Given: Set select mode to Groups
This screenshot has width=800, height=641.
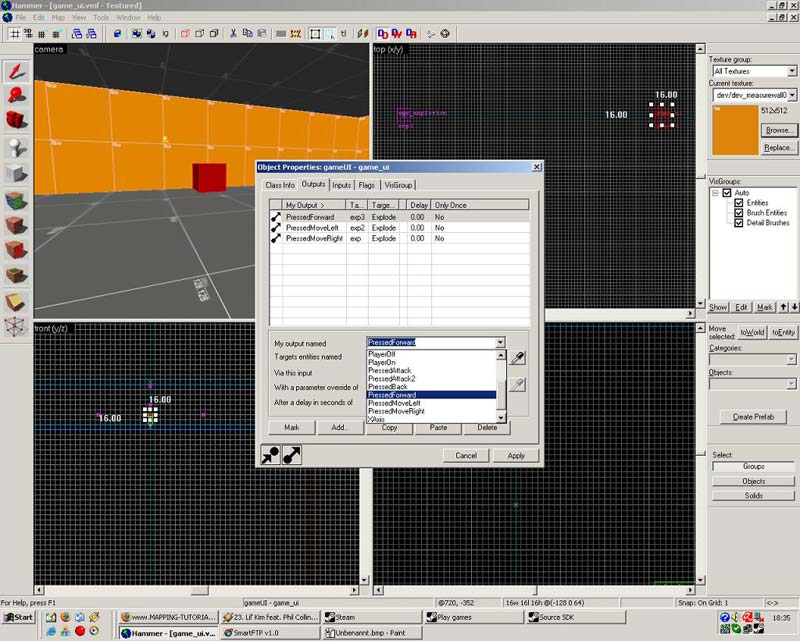Looking at the screenshot, I should click(x=753, y=466).
